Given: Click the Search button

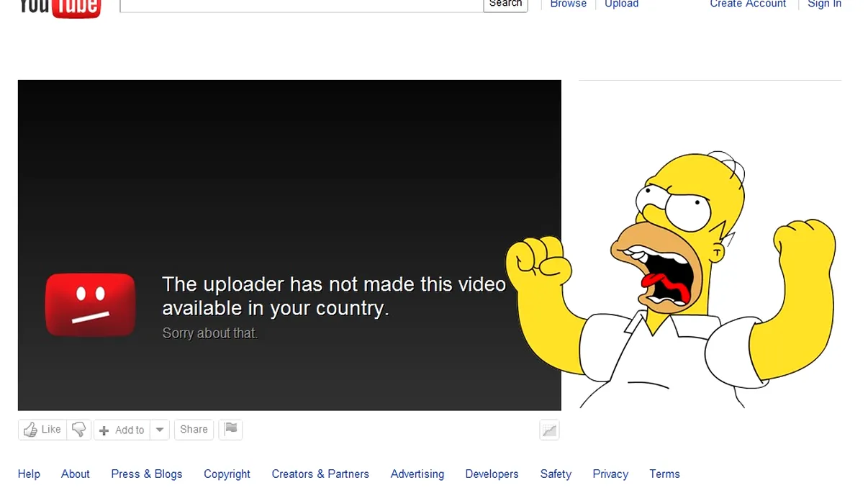Looking at the screenshot, I should click(505, 5).
